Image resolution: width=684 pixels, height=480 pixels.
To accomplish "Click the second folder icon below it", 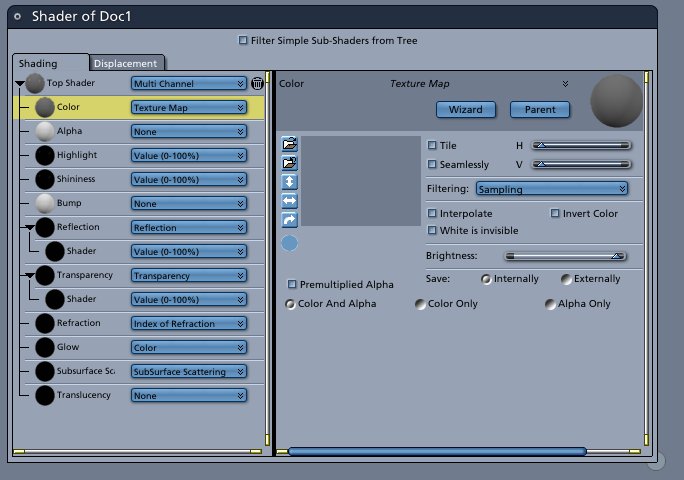I will click(x=290, y=162).
